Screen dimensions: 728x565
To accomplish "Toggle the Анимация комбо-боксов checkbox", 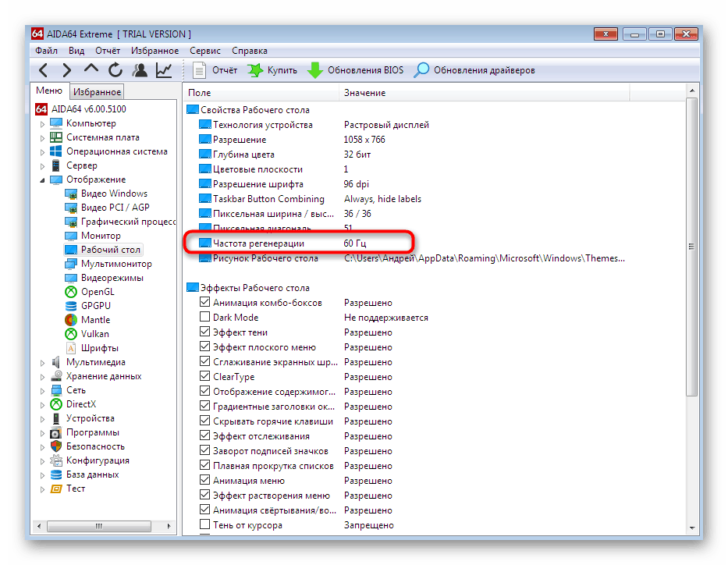I will click(x=204, y=302).
